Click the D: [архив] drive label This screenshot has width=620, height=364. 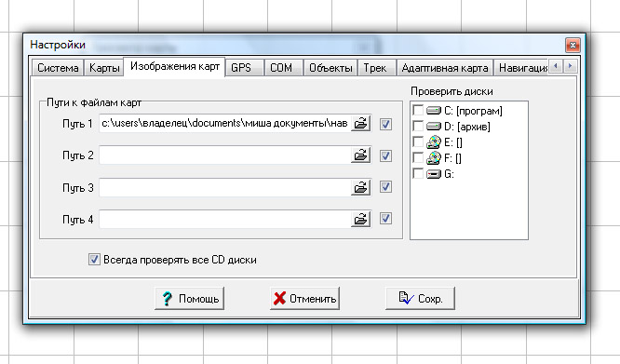pyautogui.click(x=467, y=127)
